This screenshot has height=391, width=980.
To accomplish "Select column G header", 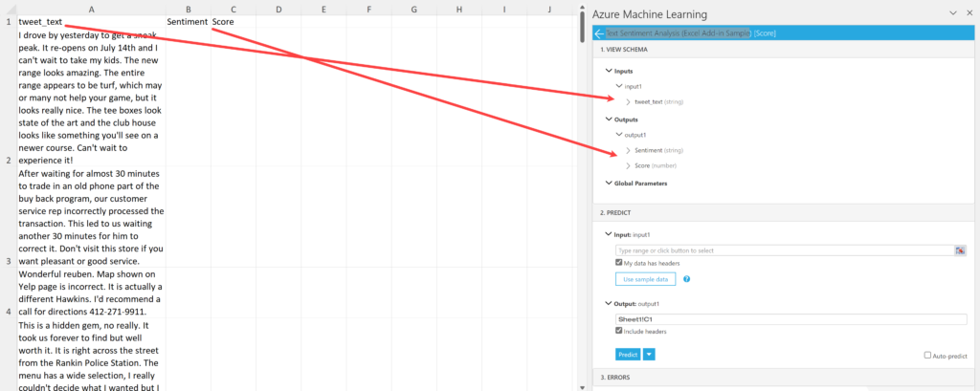I will coord(413,9).
